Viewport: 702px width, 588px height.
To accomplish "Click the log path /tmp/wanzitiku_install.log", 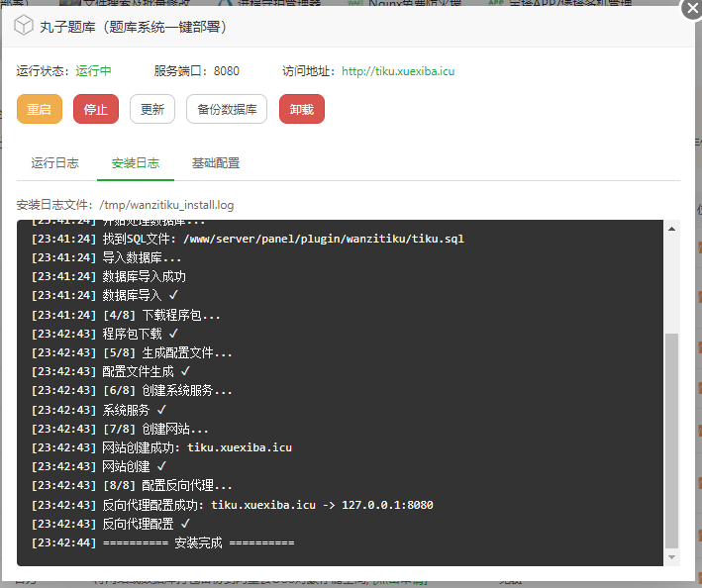I will 166,205.
